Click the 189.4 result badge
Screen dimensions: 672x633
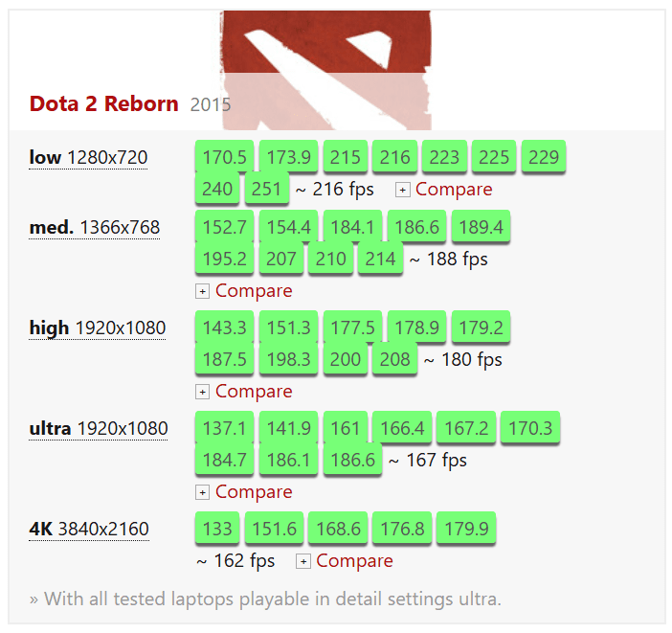(x=481, y=227)
